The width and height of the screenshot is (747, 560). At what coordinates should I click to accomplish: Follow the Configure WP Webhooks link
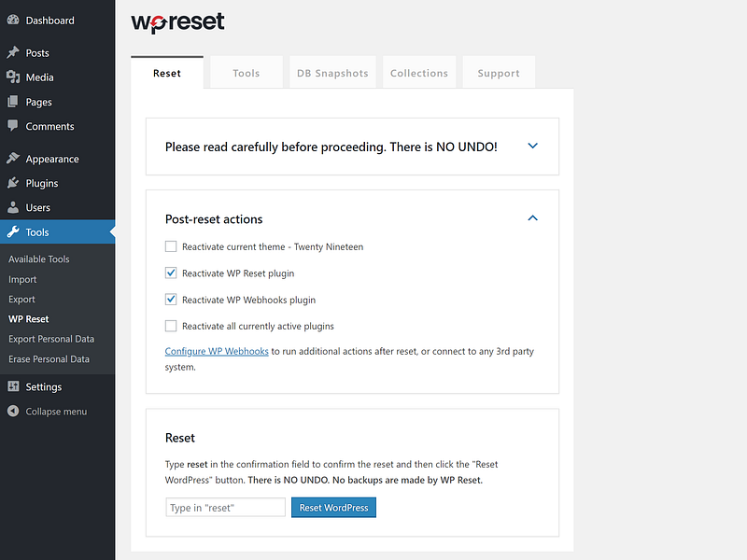(217, 351)
